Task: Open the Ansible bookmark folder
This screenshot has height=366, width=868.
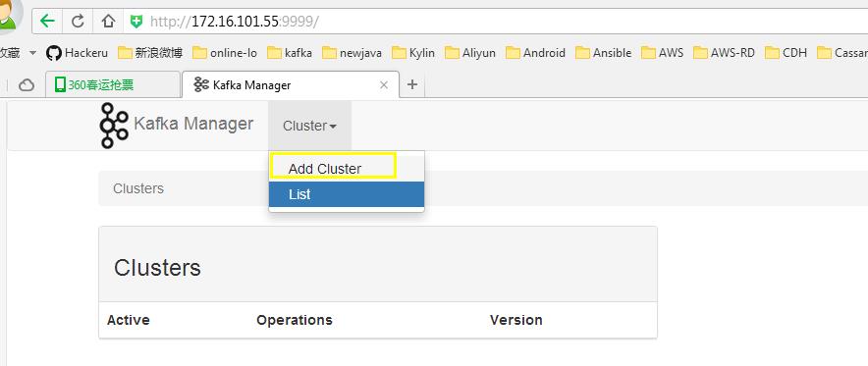Action: click(x=604, y=53)
